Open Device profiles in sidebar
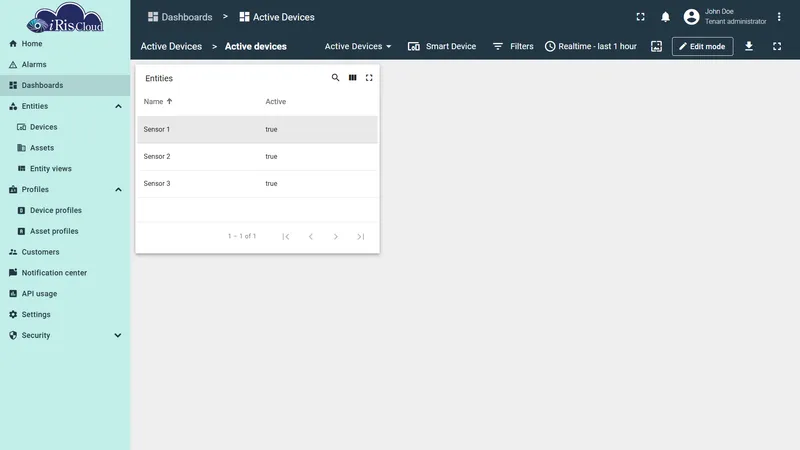This screenshot has height=450, width=800. click(x=65, y=210)
